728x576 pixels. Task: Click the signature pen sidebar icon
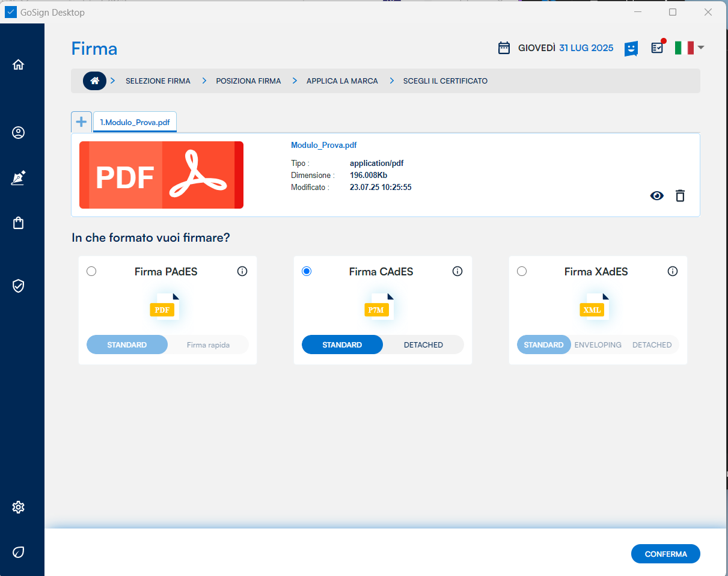point(18,178)
